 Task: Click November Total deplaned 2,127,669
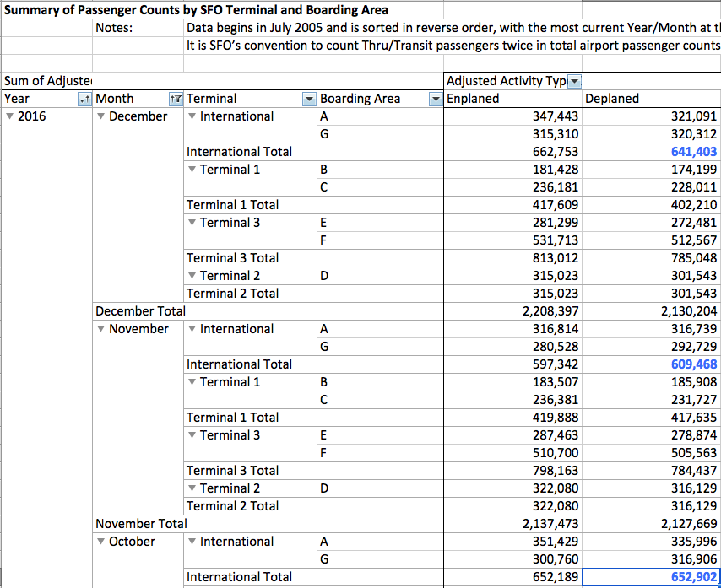tap(688, 524)
